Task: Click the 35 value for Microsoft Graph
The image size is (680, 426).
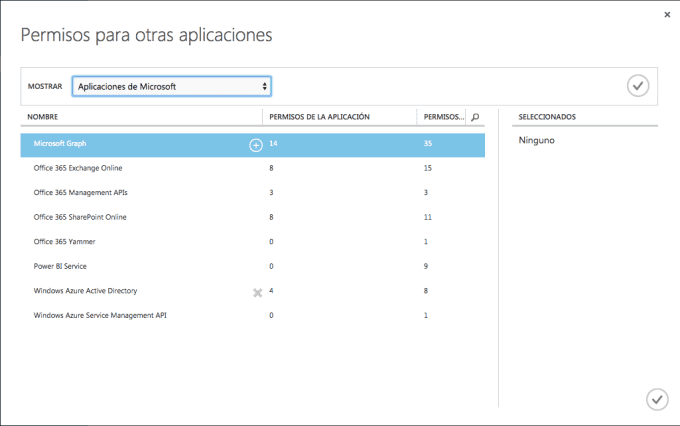Action: (x=428, y=144)
